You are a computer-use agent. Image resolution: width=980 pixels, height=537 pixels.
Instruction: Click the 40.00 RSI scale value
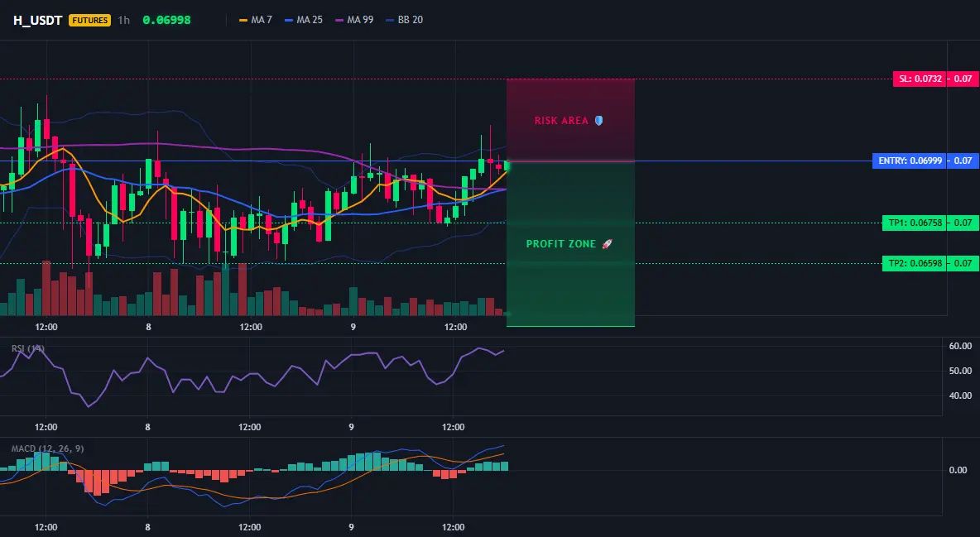pyautogui.click(x=960, y=395)
